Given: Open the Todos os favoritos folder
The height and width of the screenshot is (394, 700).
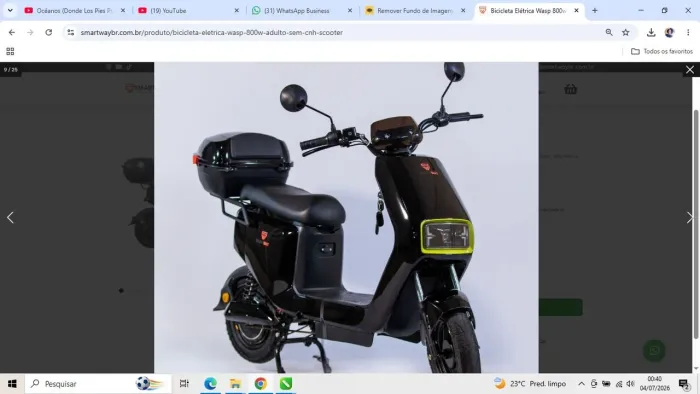Looking at the screenshot, I should (662, 51).
